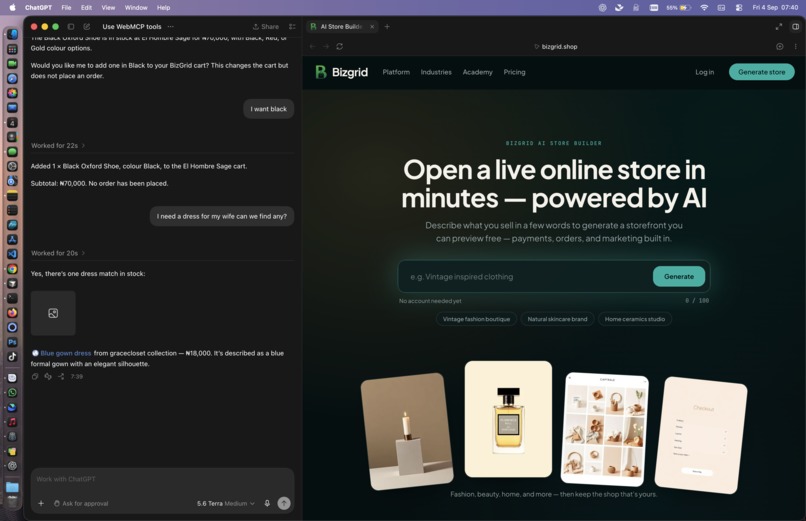The height and width of the screenshot is (521, 806).
Task: Open the broken image placeholder thumbnail
Action: [53, 313]
